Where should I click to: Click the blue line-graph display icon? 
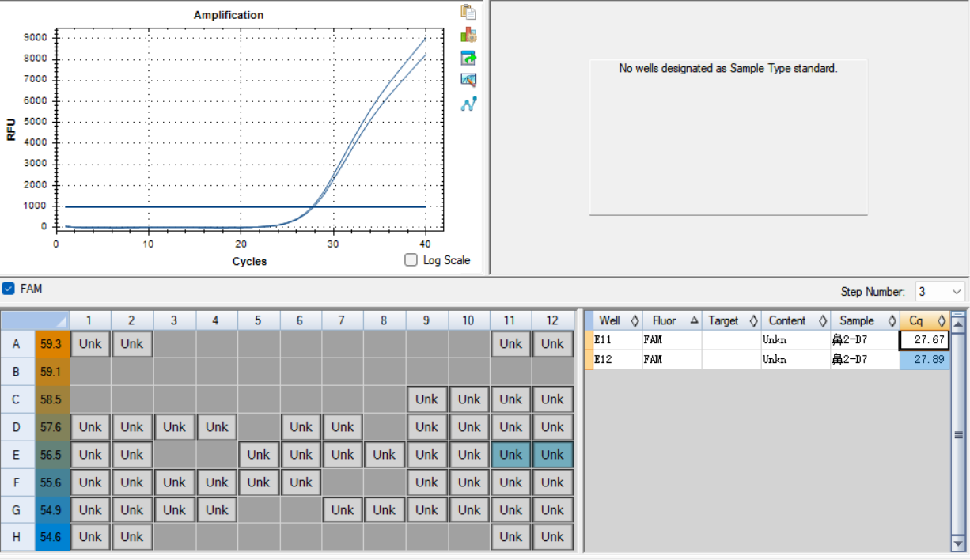(468, 104)
